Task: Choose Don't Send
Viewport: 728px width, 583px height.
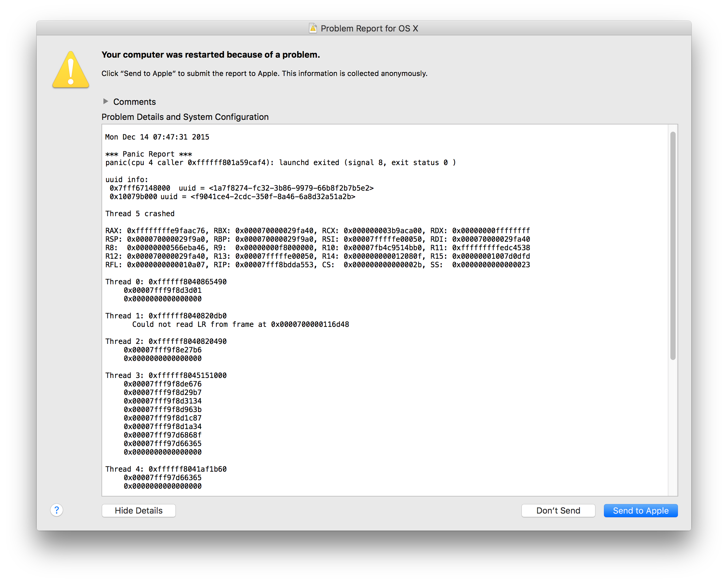Action: click(x=558, y=510)
